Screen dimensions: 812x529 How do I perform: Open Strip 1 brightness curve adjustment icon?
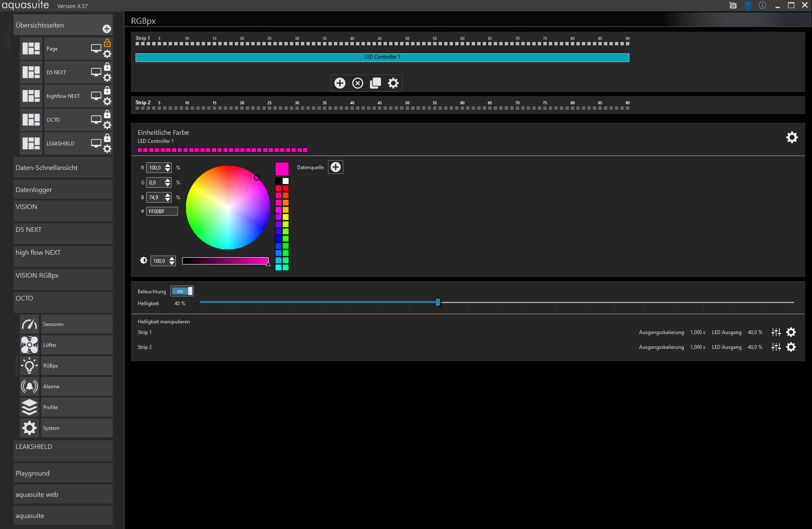[x=776, y=332]
